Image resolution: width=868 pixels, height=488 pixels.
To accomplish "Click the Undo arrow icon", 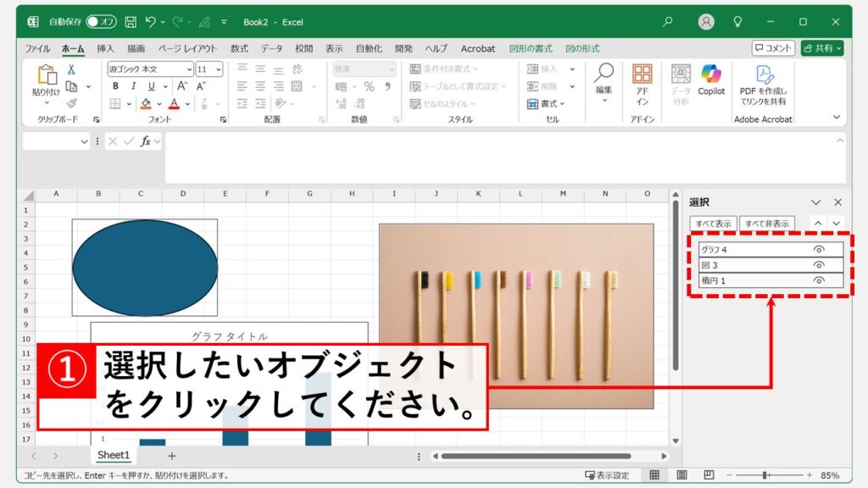I will 151,21.
